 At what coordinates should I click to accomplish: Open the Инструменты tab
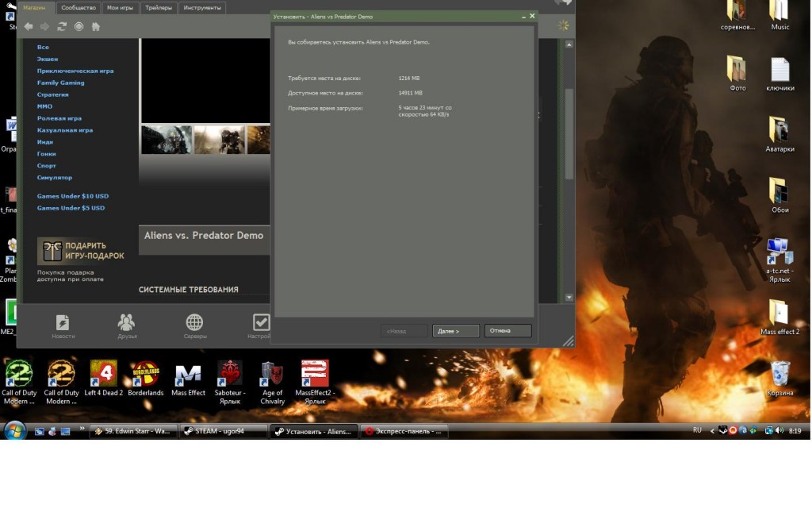tap(202, 8)
